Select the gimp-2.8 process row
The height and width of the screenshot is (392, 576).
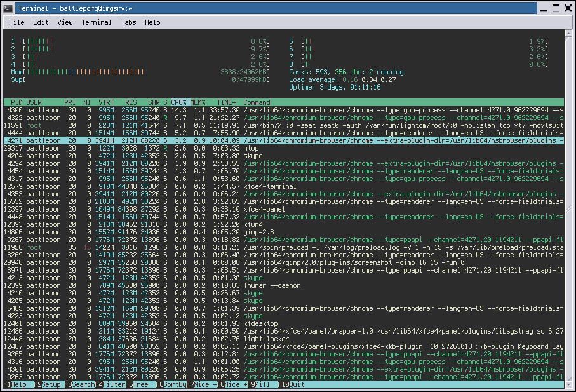coord(284,232)
